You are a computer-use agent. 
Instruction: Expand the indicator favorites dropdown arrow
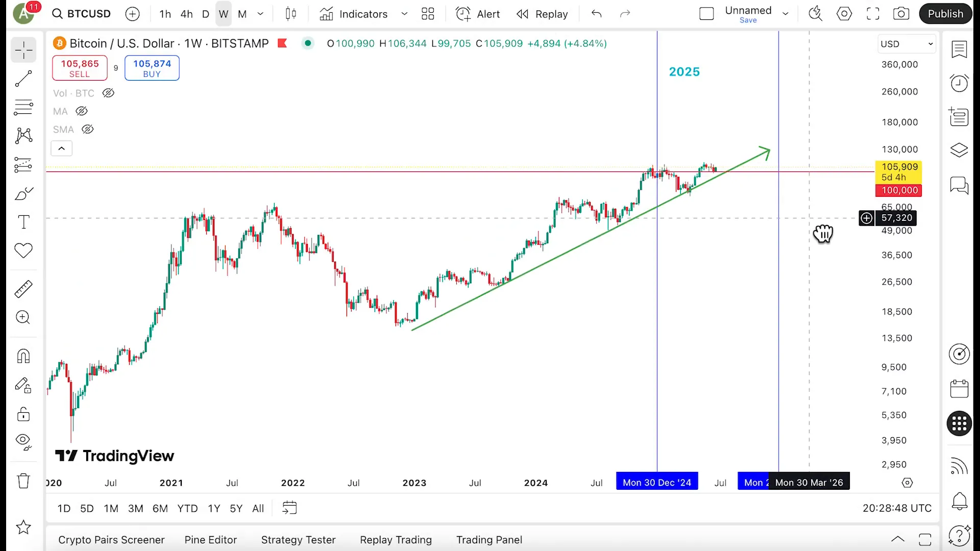404,14
